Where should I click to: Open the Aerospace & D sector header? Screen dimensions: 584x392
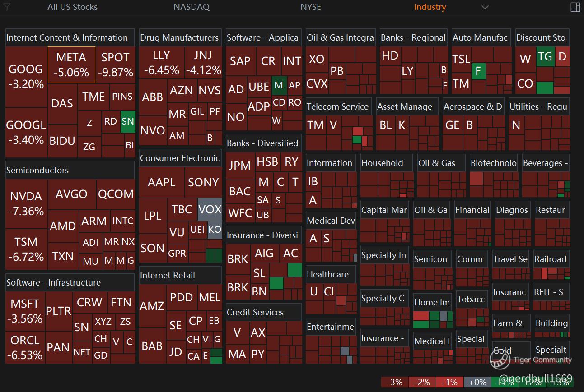474,107
